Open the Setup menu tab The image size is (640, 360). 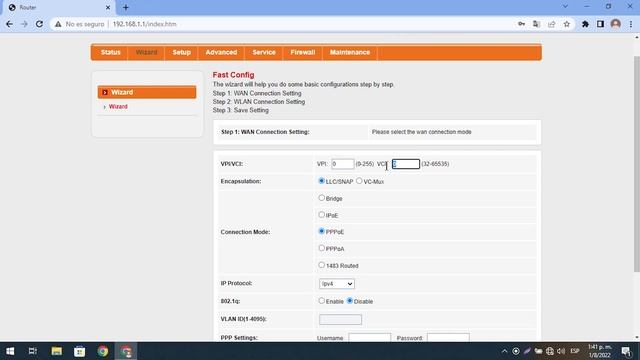[182, 52]
